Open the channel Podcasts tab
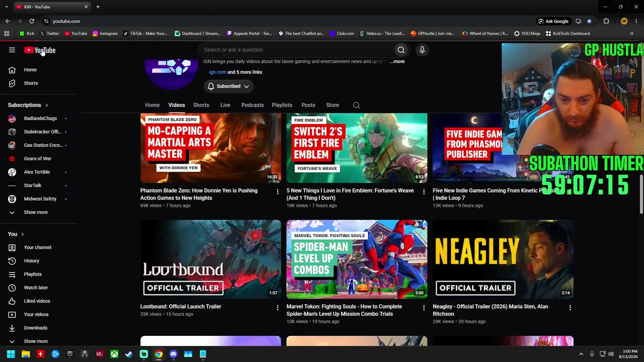Viewport: 644px width, 362px height. pyautogui.click(x=253, y=105)
